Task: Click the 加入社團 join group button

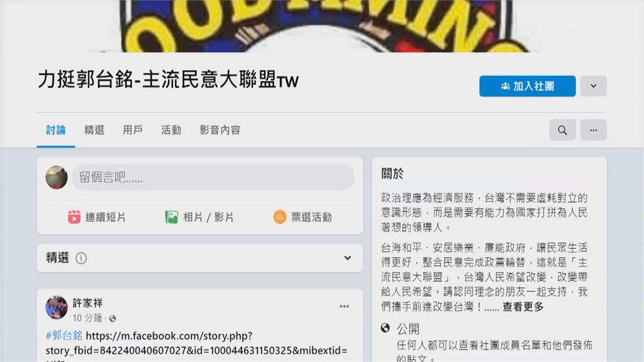Action: pyautogui.click(x=528, y=86)
